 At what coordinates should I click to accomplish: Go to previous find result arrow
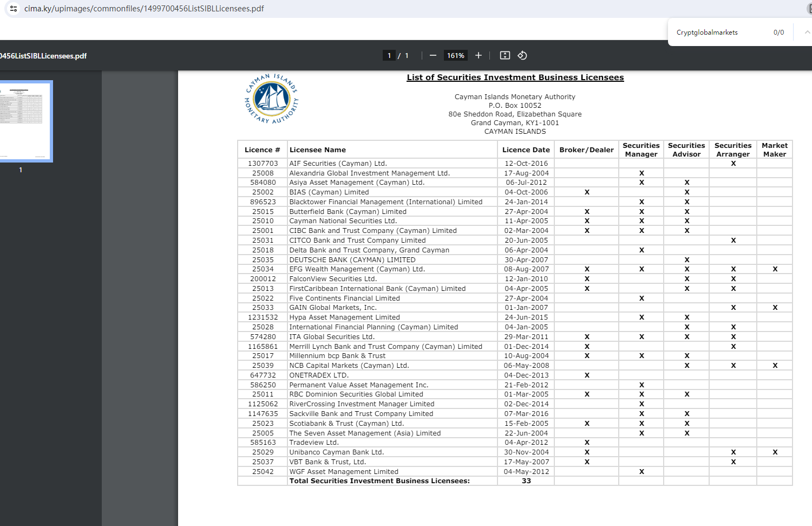point(807,33)
